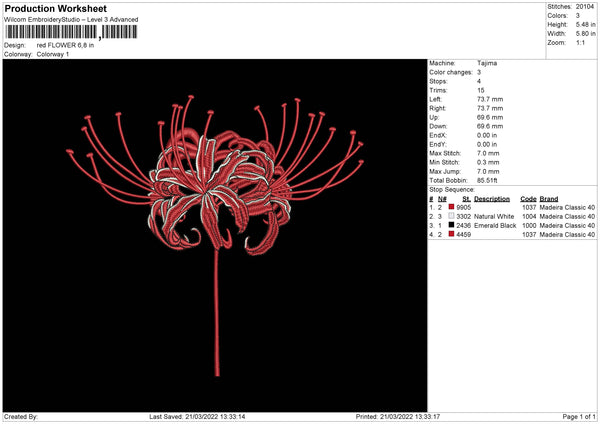Click the 'N#' column header

[x=442, y=199]
